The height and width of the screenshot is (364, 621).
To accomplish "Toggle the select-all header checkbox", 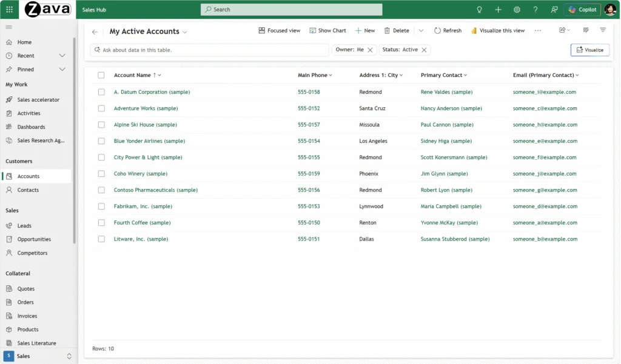I will point(101,76).
